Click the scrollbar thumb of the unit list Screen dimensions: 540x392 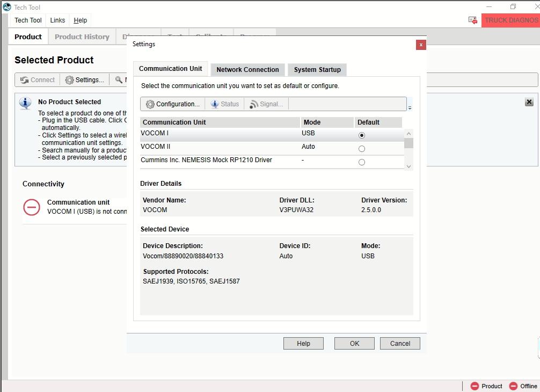[409, 143]
